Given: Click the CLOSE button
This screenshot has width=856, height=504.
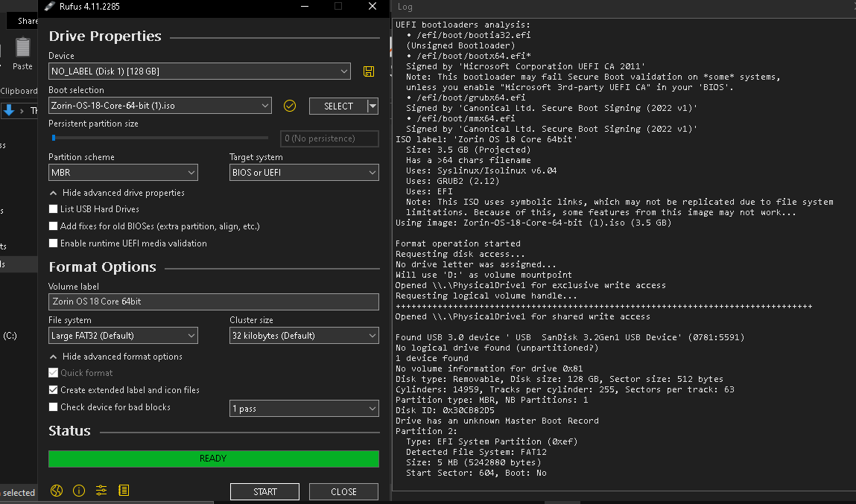Looking at the screenshot, I should [343, 491].
